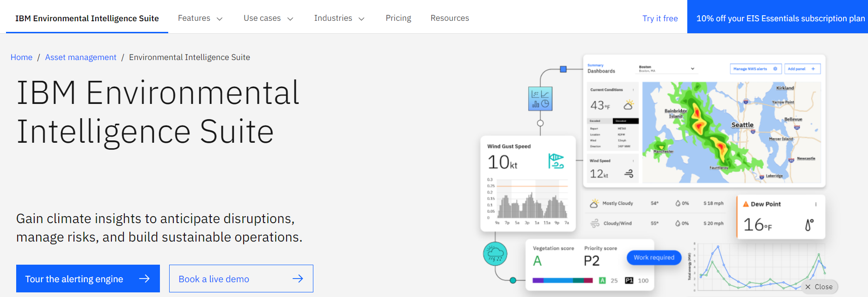The width and height of the screenshot is (868, 297).
Task: Open the Resources page
Action: pyautogui.click(x=450, y=18)
